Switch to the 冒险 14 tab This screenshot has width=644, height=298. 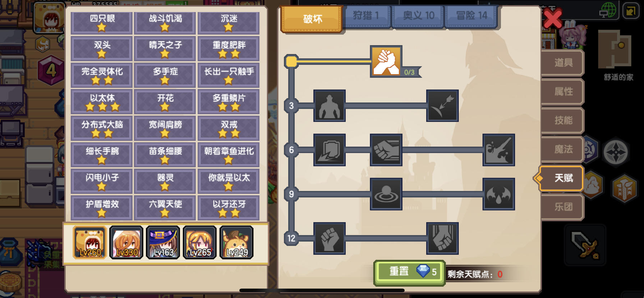coord(471,16)
